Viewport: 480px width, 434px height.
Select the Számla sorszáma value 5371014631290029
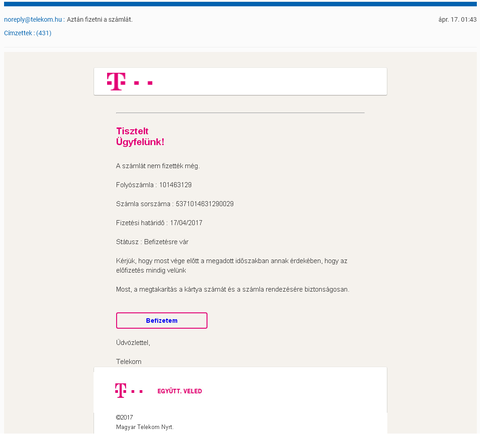205,204
